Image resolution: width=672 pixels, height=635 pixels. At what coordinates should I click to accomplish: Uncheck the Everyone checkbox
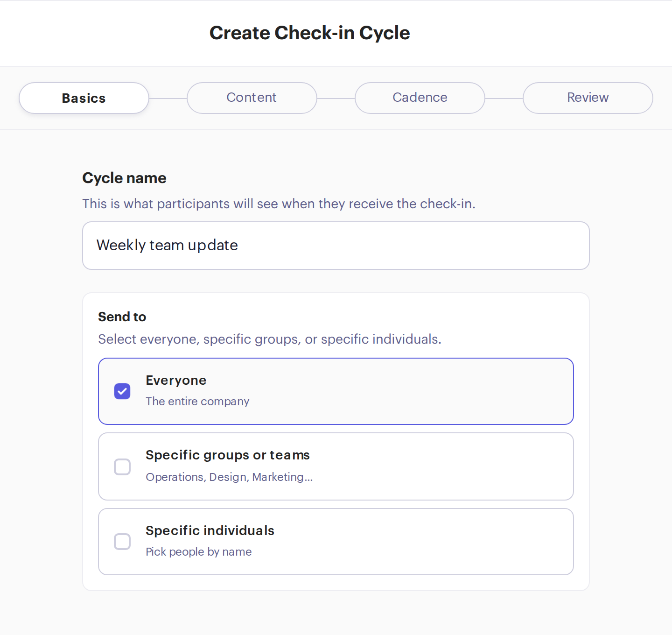tap(122, 391)
